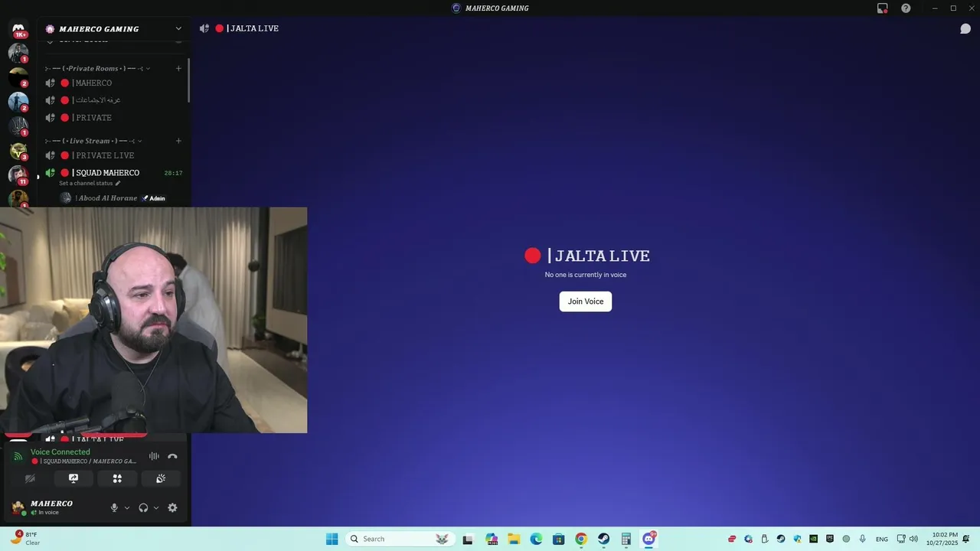Screen dimensions: 980x551
Task: Collapse the Live Stream category
Action: [x=93, y=141]
